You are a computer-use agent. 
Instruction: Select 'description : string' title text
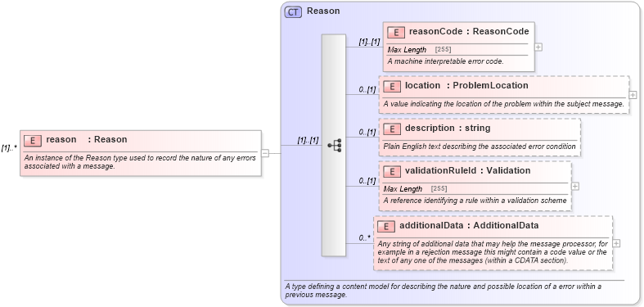pos(448,128)
